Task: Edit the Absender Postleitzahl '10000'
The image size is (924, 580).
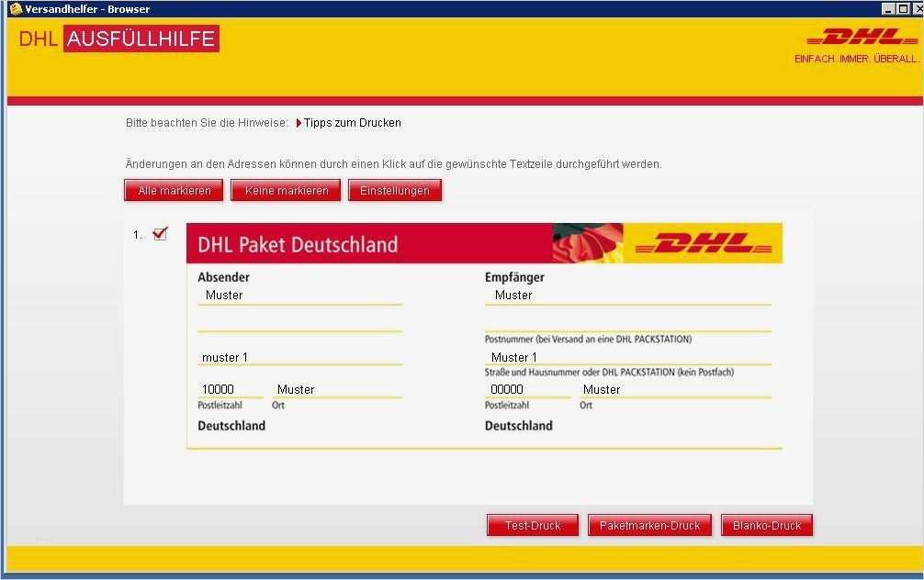Action: 231,389
